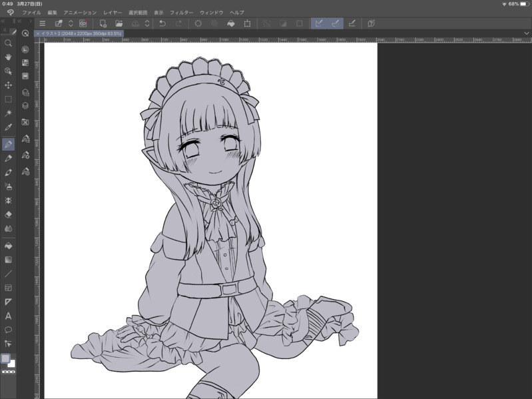Redo the action
The width and height of the screenshot is (532, 399).
[178, 23]
